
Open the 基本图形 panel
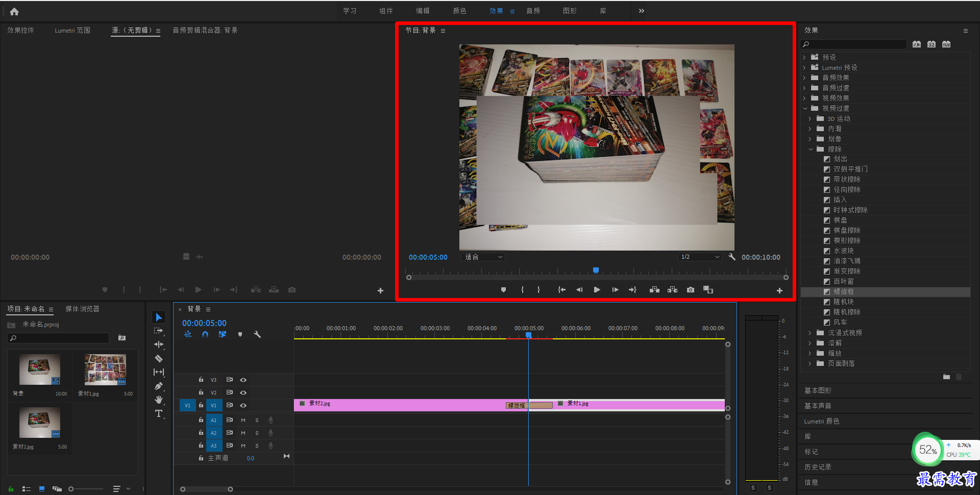(818, 390)
